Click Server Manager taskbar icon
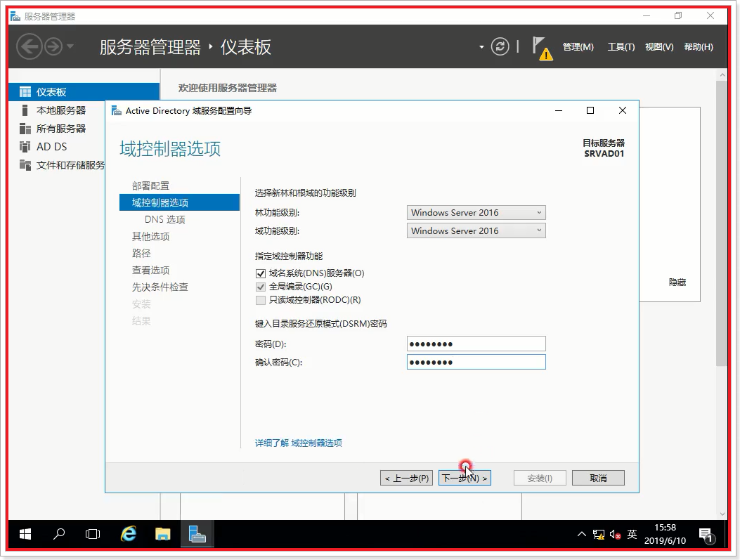 click(x=197, y=534)
